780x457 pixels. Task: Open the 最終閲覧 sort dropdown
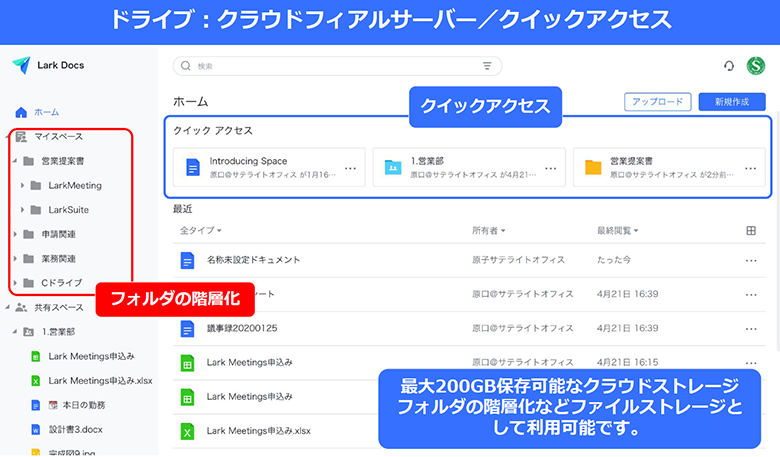pyautogui.click(x=617, y=231)
